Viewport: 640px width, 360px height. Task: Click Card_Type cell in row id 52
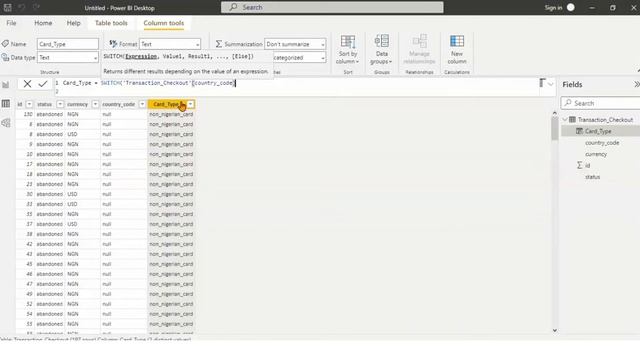point(171,304)
